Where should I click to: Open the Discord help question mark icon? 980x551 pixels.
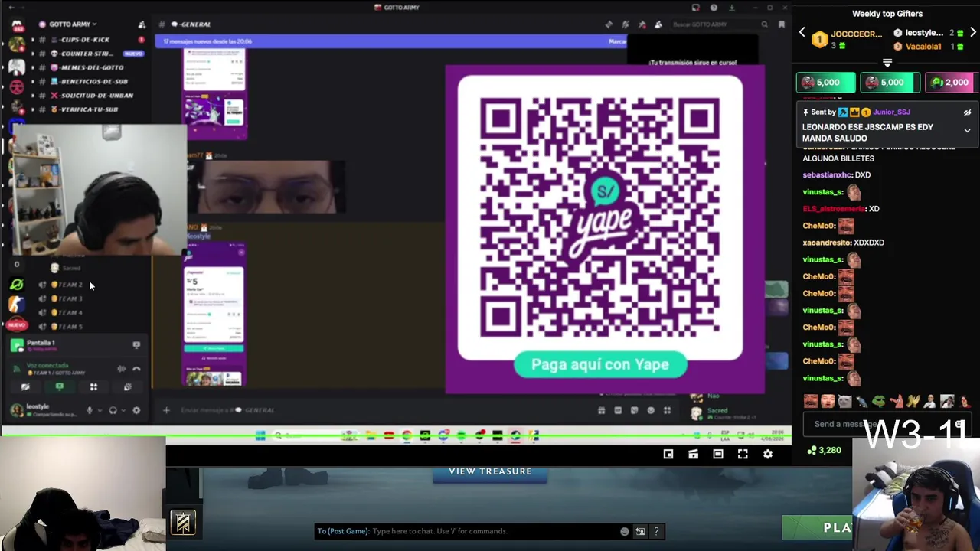pyautogui.click(x=714, y=8)
